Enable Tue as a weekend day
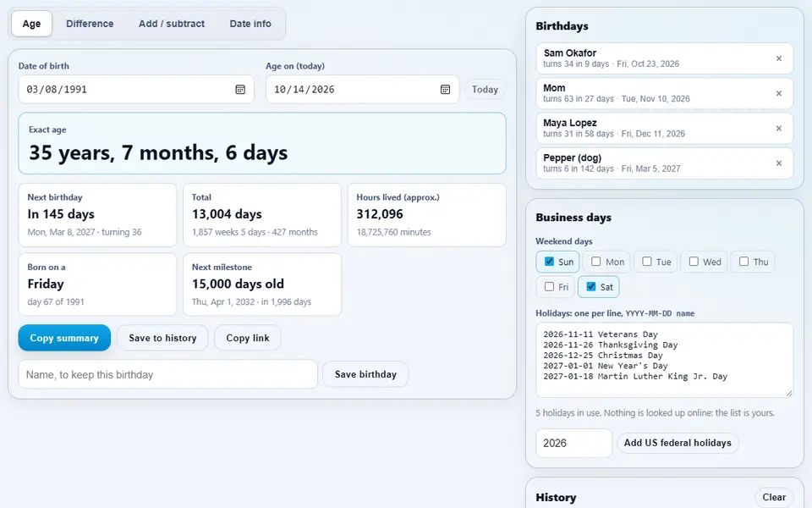Viewport: 812px width, 508px height. 647,262
